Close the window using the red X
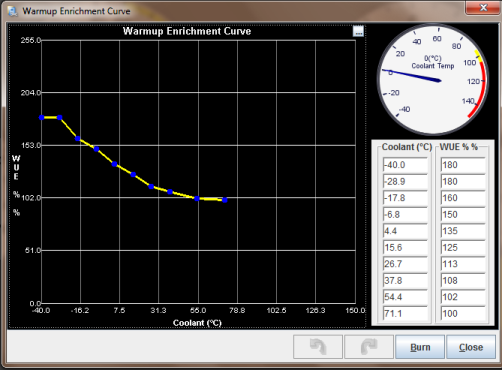This screenshot has height=370, width=502. (x=483, y=8)
